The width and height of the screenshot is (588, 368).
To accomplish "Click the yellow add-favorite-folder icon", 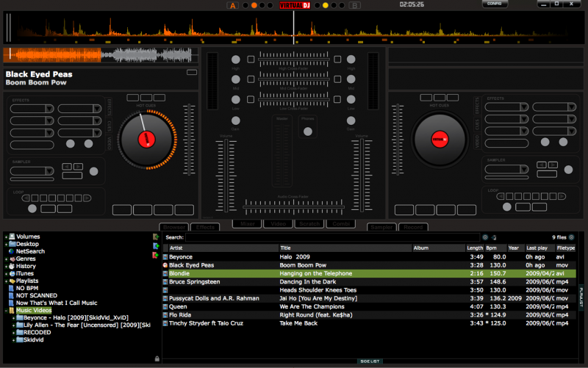I will pyautogui.click(x=156, y=237).
